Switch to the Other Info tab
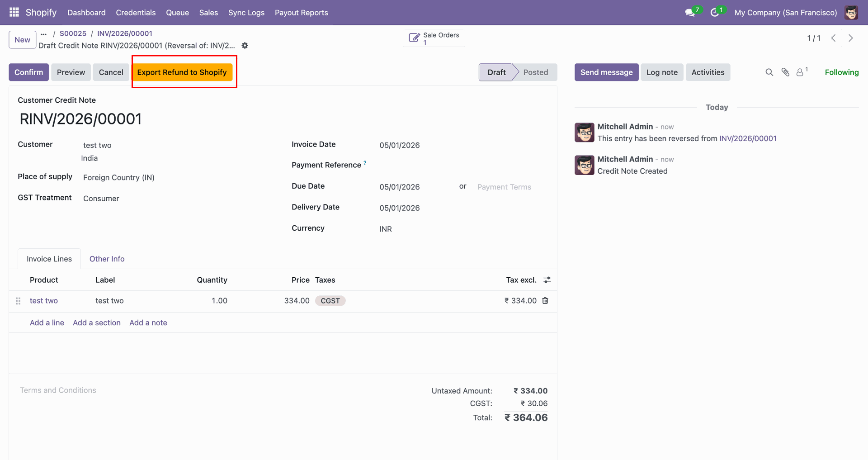The height and width of the screenshot is (460, 868). pyautogui.click(x=107, y=259)
